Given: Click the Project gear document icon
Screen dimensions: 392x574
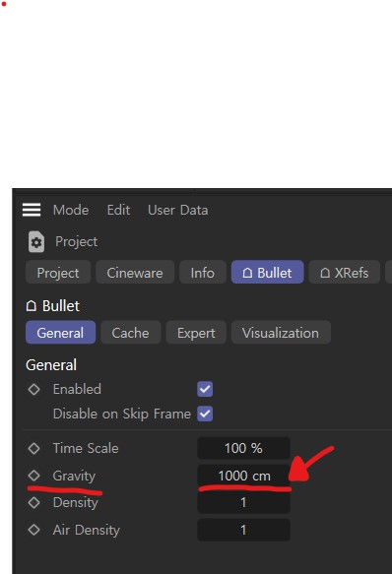Looking at the screenshot, I should 36,241.
